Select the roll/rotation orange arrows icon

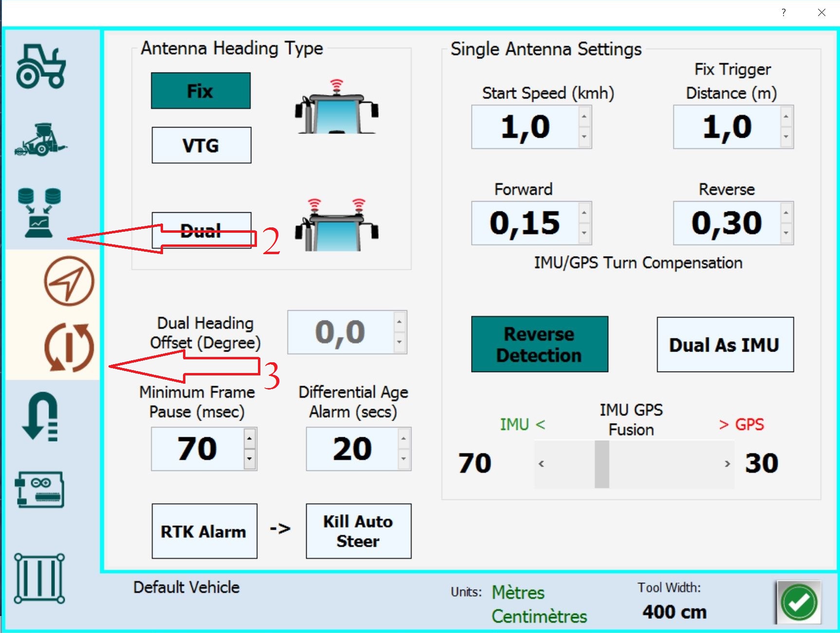69,347
